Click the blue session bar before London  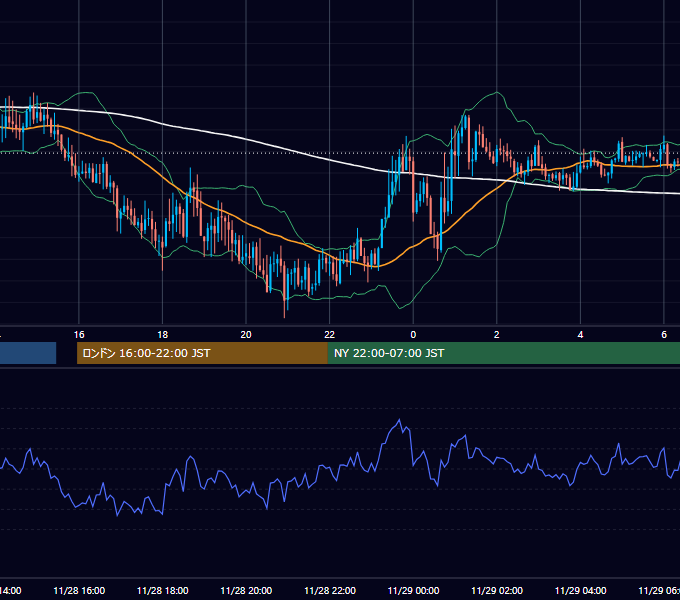(x=28, y=353)
